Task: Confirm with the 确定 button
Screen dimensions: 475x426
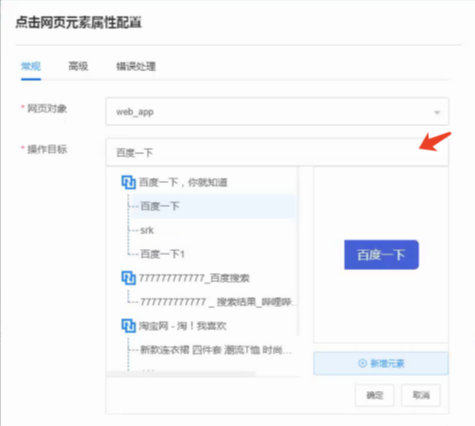Action: coord(375,395)
